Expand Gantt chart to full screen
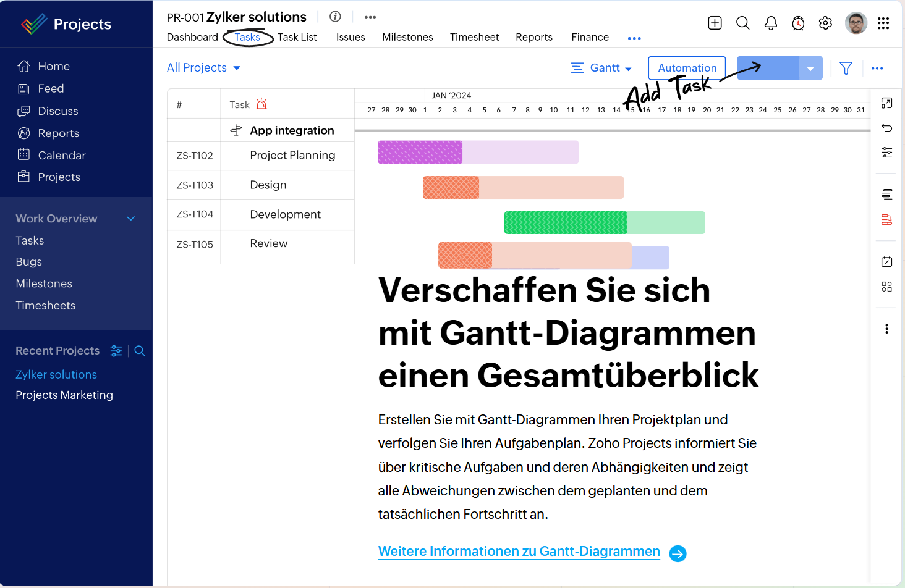The image size is (905, 588). pyautogui.click(x=886, y=103)
